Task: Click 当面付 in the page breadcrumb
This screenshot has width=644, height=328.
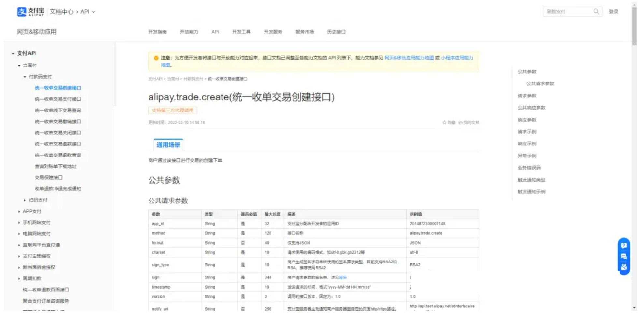Action: pyautogui.click(x=173, y=79)
